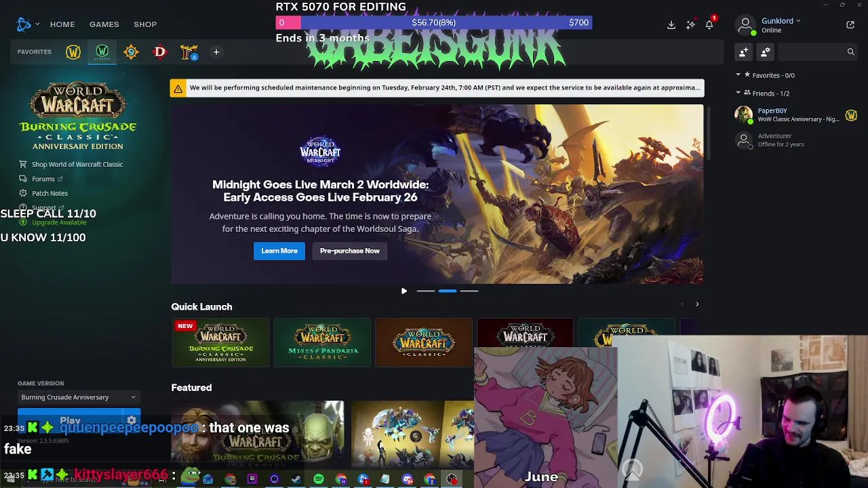
Task: Open Burning Crusade featured card
Action: [x=258, y=435]
